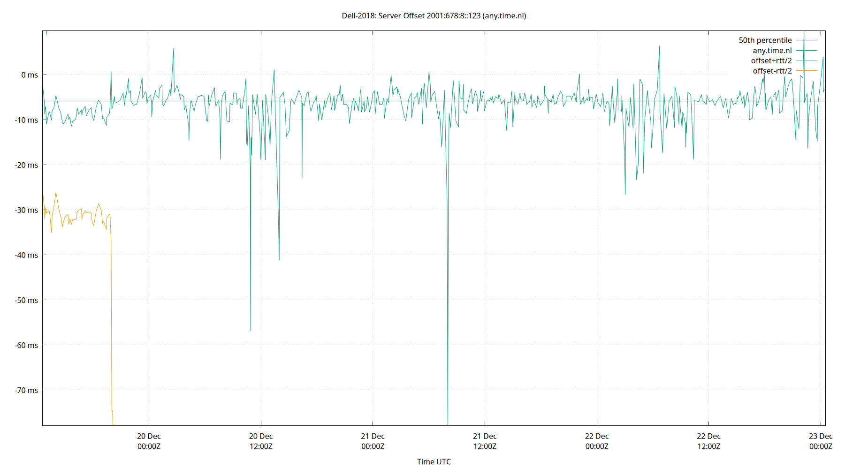
Task: Click the "-70 ms" y-axis label
Action: point(26,390)
